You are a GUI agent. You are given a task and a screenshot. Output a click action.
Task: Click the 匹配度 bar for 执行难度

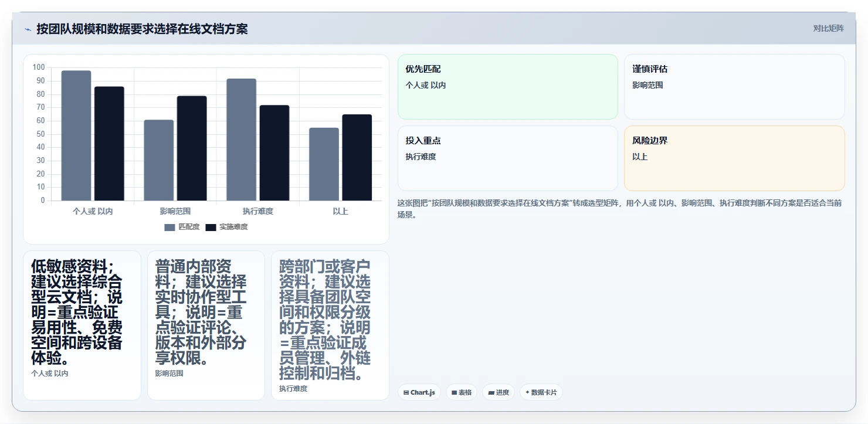[x=242, y=140]
